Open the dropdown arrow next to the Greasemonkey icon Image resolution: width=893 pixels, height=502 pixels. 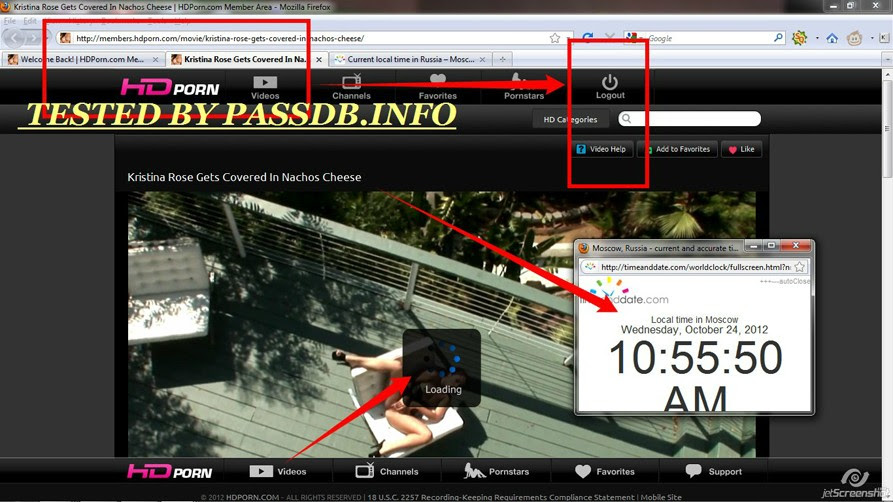[x=872, y=38]
